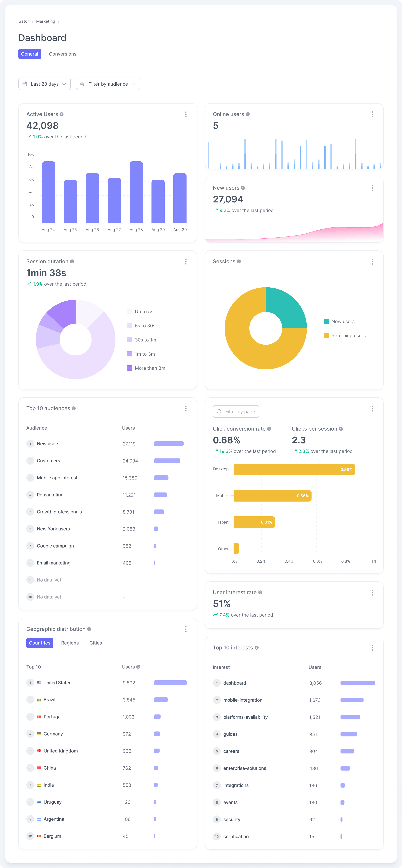Open click conversion card options menu
The width and height of the screenshot is (402, 868).
click(372, 408)
